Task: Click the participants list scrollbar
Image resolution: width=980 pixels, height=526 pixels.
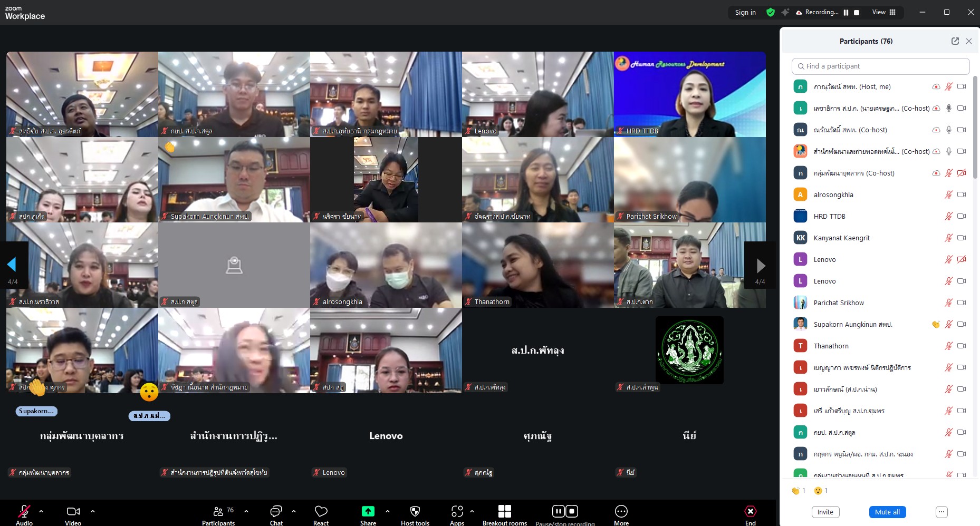Action: coord(975,126)
